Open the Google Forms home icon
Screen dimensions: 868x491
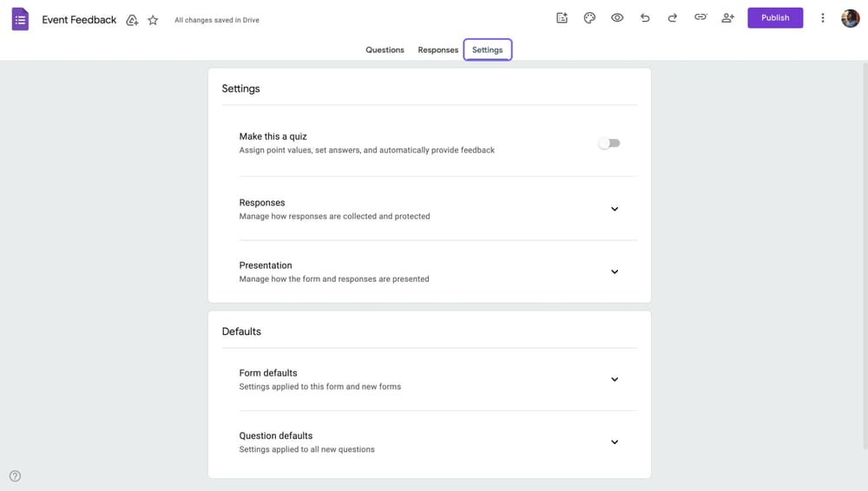(20, 19)
